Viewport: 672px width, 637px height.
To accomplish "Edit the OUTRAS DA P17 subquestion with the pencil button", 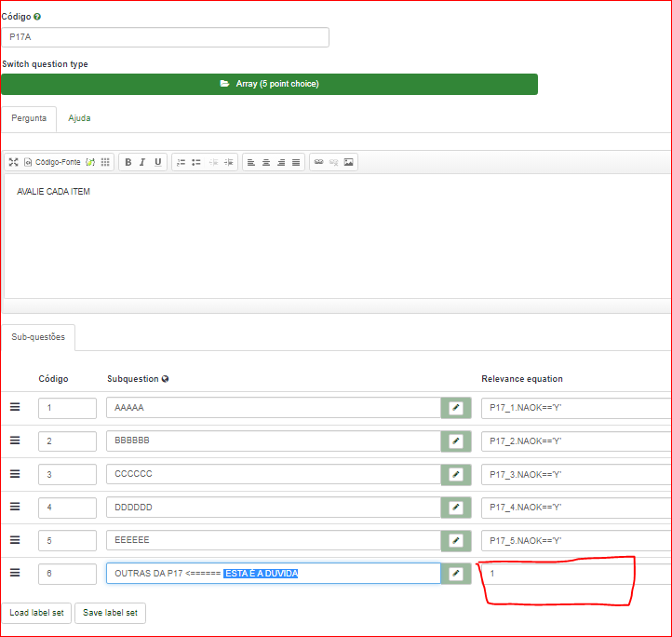I will 456,574.
